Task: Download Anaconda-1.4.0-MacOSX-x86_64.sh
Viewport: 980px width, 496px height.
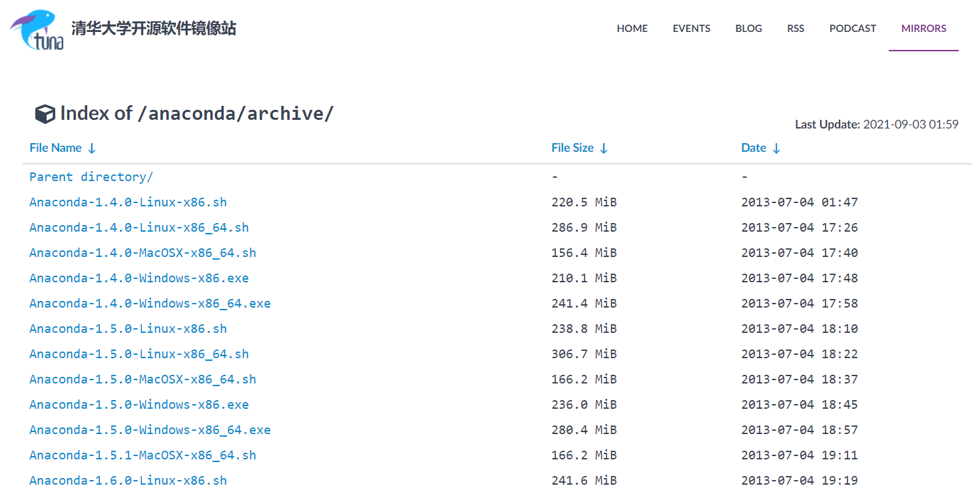Action: [142, 252]
